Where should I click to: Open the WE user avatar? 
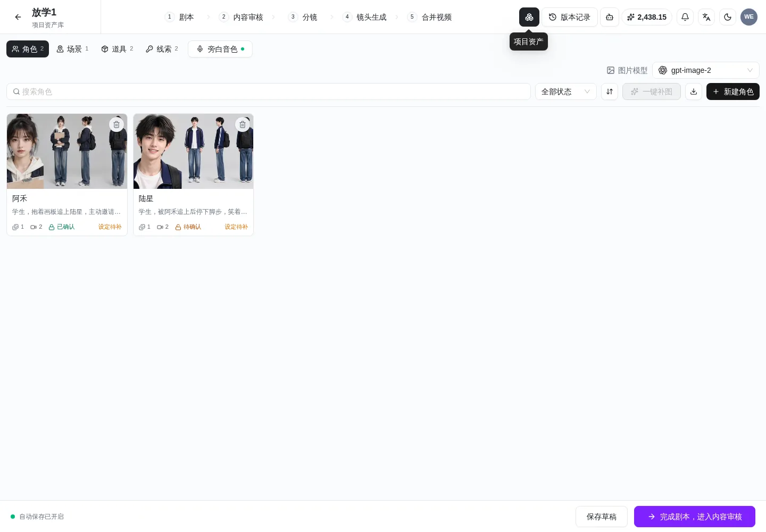(749, 17)
